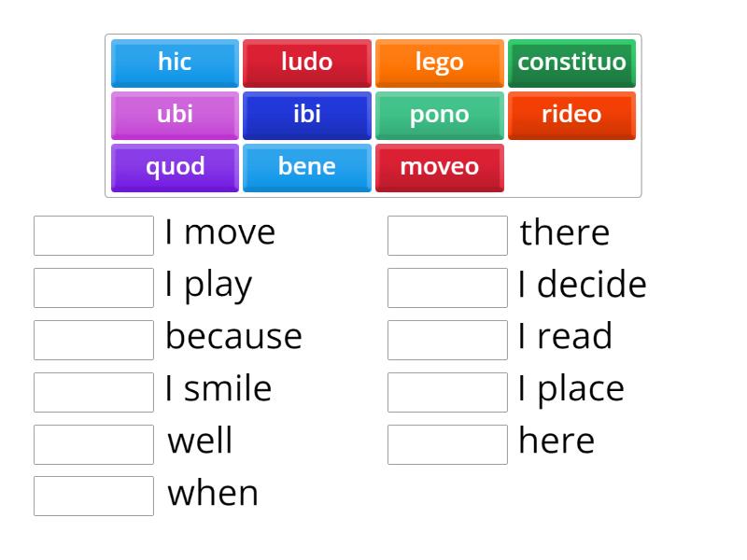The height and width of the screenshot is (560, 747).
Task: Click the answer box beside 'here'
Action: (x=447, y=444)
